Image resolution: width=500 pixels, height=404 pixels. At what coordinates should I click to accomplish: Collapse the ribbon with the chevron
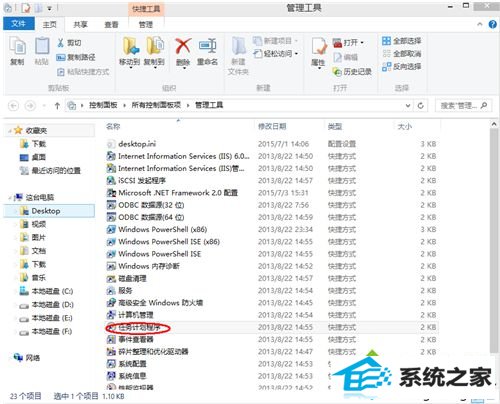point(480,24)
